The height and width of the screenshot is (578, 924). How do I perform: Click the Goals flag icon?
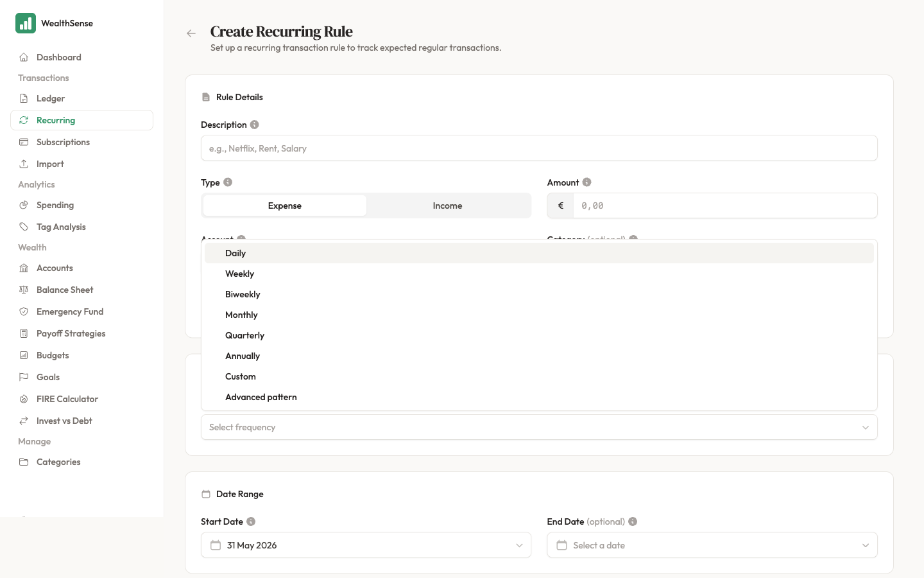pyautogui.click(x=24, y=377)
